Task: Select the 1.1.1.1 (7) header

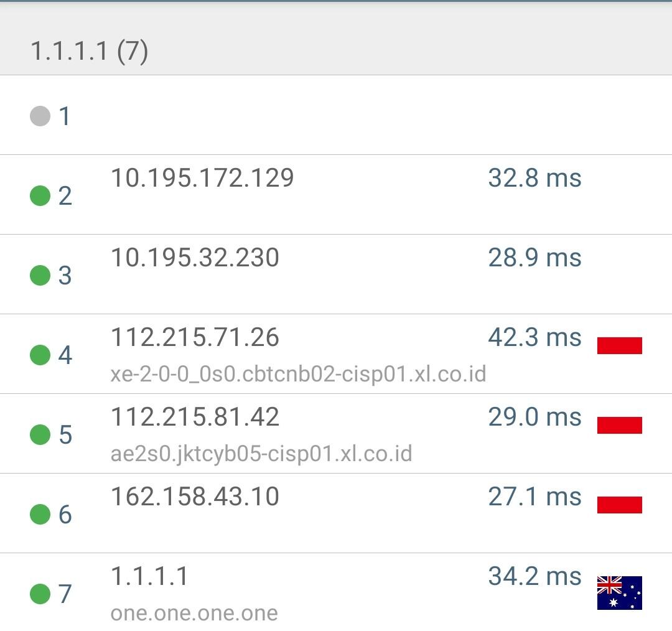Action: (x=89, y=51)
